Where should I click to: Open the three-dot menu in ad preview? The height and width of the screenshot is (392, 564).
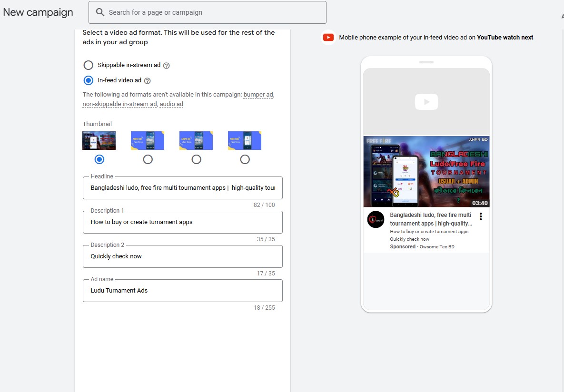pyautogui.click(x=481, y=216)
